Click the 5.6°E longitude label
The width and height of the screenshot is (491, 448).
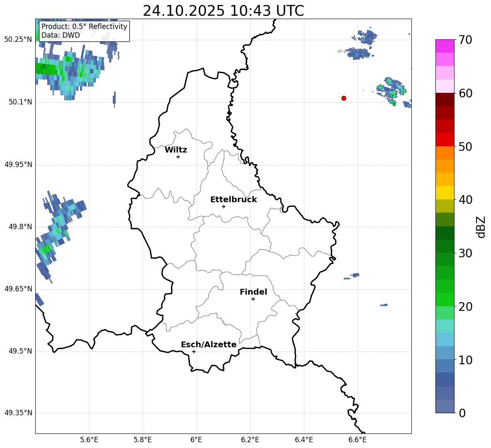pos(89,440)
